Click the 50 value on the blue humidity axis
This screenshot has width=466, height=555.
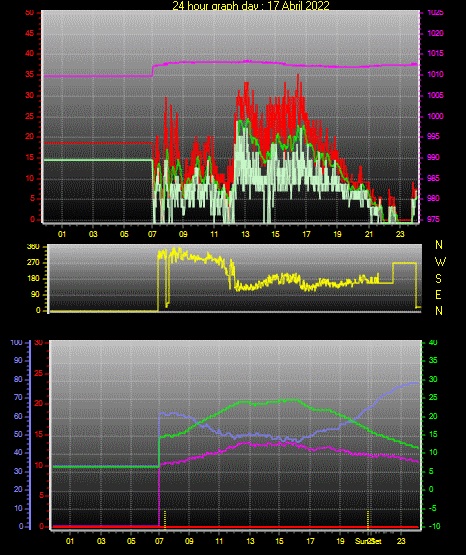pyautogui.click(x=18, y=434)
